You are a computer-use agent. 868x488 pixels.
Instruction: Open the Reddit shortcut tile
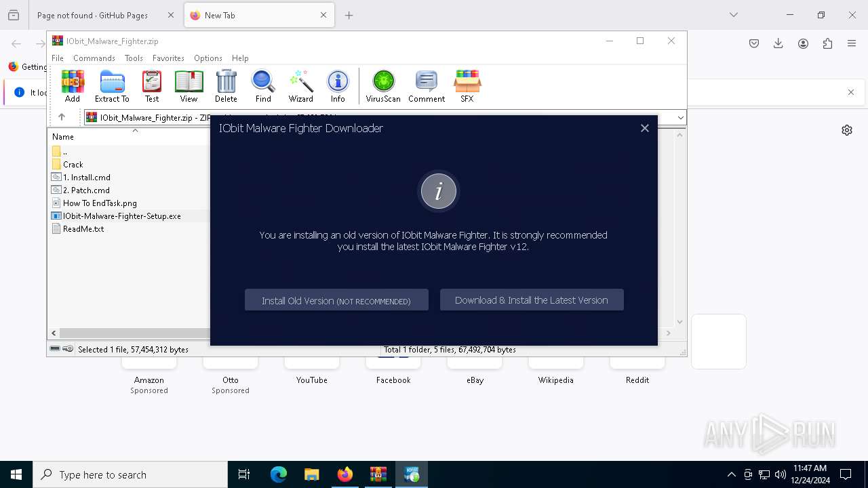(x=637, y=371)
